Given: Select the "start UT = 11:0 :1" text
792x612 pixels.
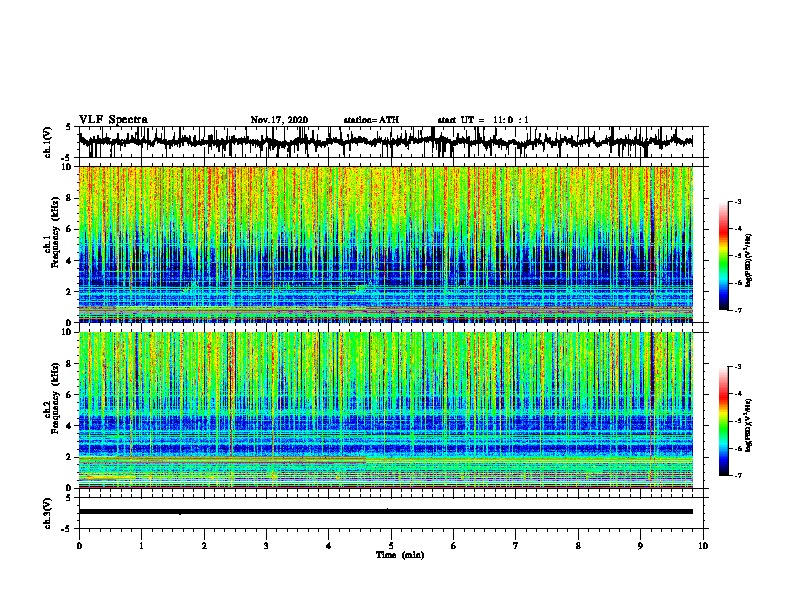Looking at the screenshot, I should 483,120.
